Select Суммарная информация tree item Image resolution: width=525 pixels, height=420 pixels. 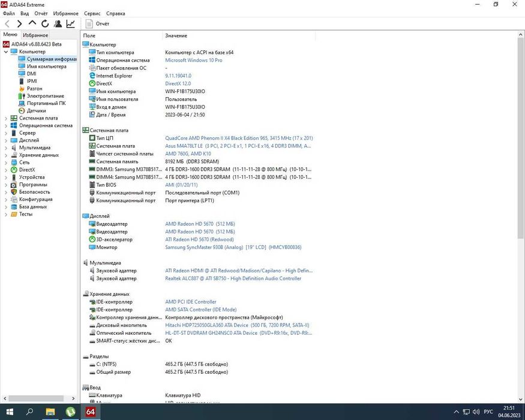point(52,59)
